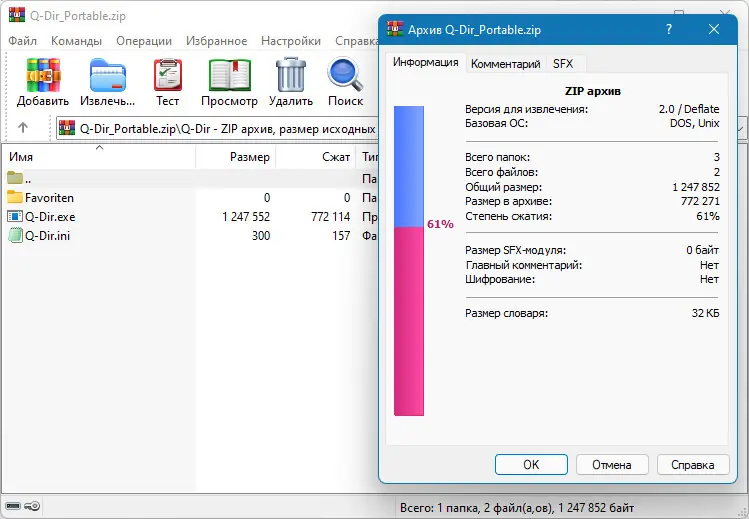The height and width of the screenshot is (519, 749).
Task: Click the Поиск magnifier icon
Action: click(345, 74)
